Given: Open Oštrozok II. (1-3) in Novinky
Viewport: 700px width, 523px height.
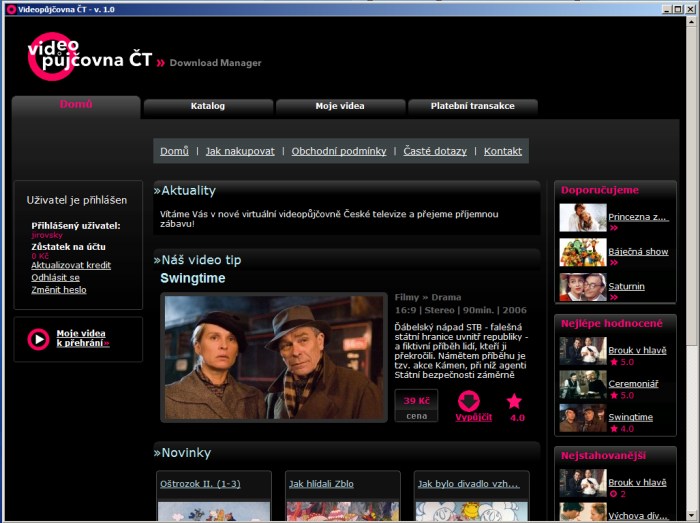Looking at the screenshot, I should 200,484.
